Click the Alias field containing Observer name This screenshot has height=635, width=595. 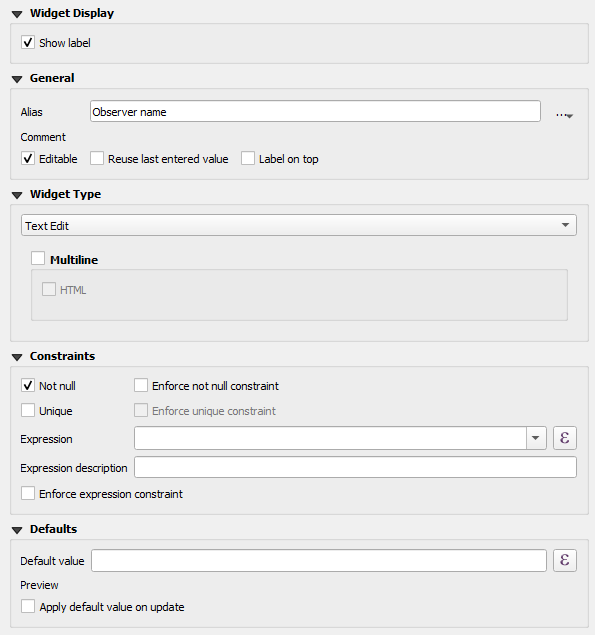(x=315, y=111)
